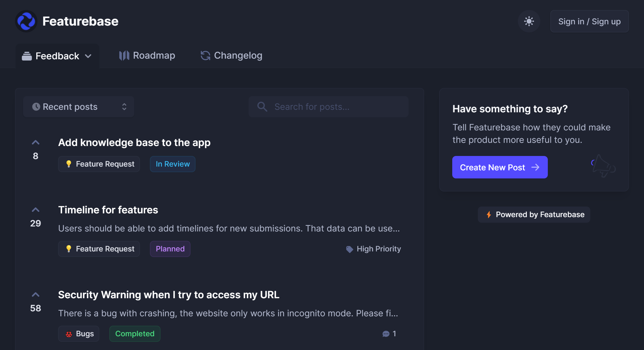Focus the Search for posts field
This screenshot has height=350, width=644.
click(329, 107)
